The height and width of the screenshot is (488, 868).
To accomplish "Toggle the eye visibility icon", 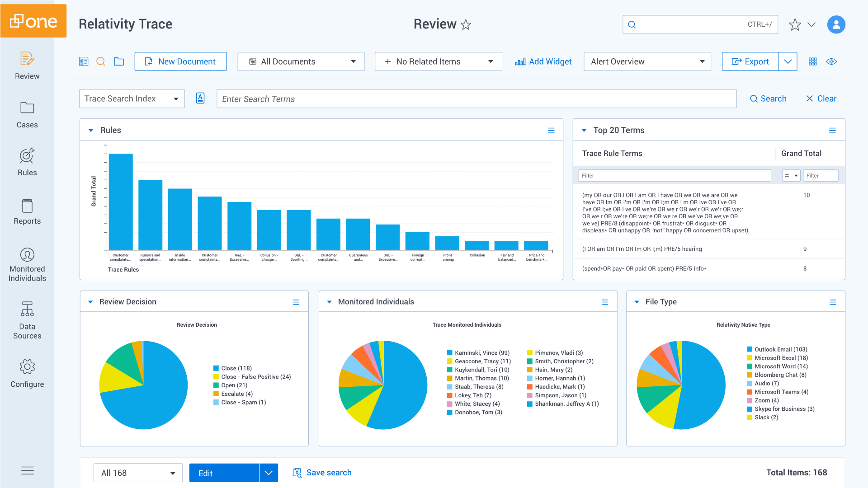I will click(831, 61).
